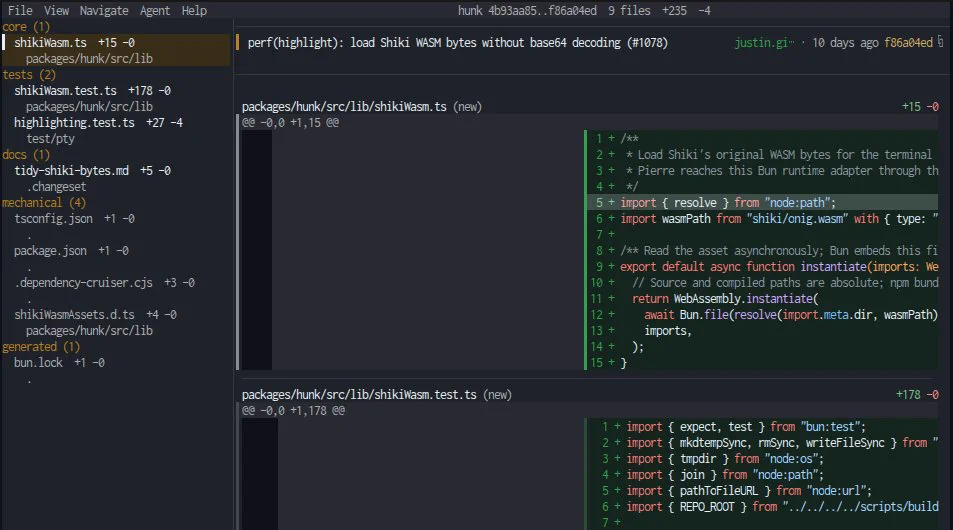Click the import tmpdir from node:os line
The image size is (953, 530).
[x=762, y=459]
